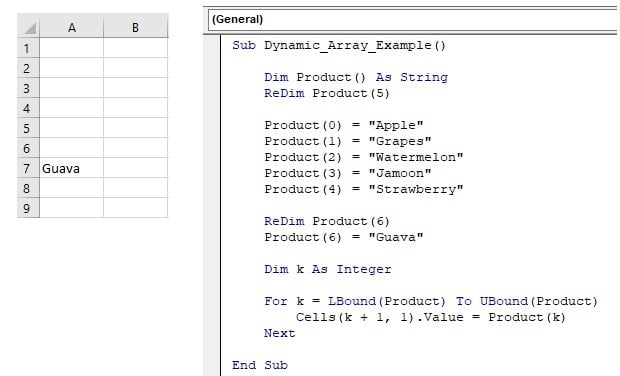Click the Next keyword in code
620x376 pixels.
point(280,333)
